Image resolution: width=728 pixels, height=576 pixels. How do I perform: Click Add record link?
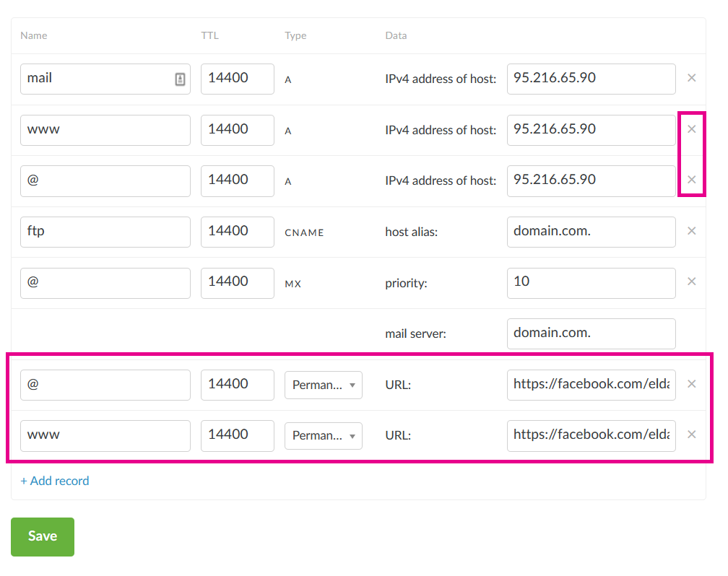pyautogui.click(x=55, y=481)
